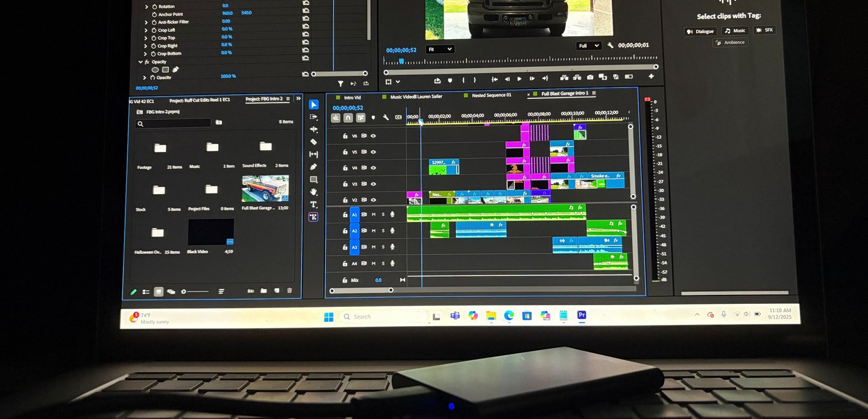Toggle A1 track targeting button
The height and width of the screenshot is (419, 868).
(354, 215)
